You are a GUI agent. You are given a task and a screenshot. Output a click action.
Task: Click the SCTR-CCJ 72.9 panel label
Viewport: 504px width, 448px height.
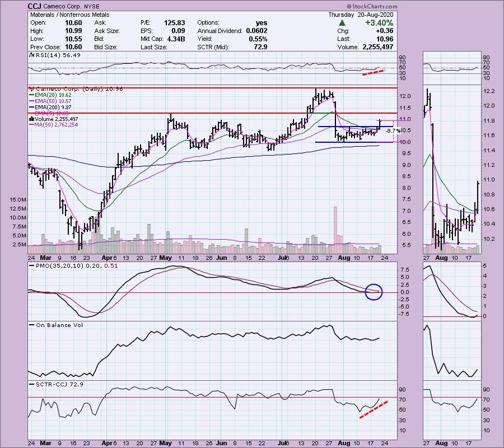click(x=59, y=384)
